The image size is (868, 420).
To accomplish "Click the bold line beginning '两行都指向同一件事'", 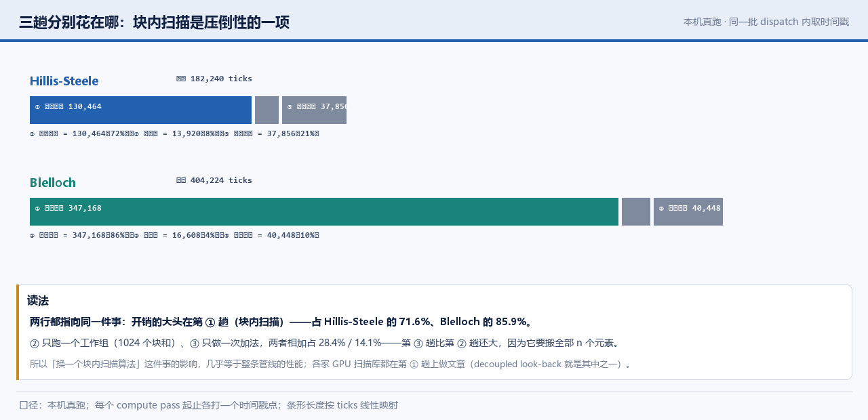I will [x=282, y=322].
